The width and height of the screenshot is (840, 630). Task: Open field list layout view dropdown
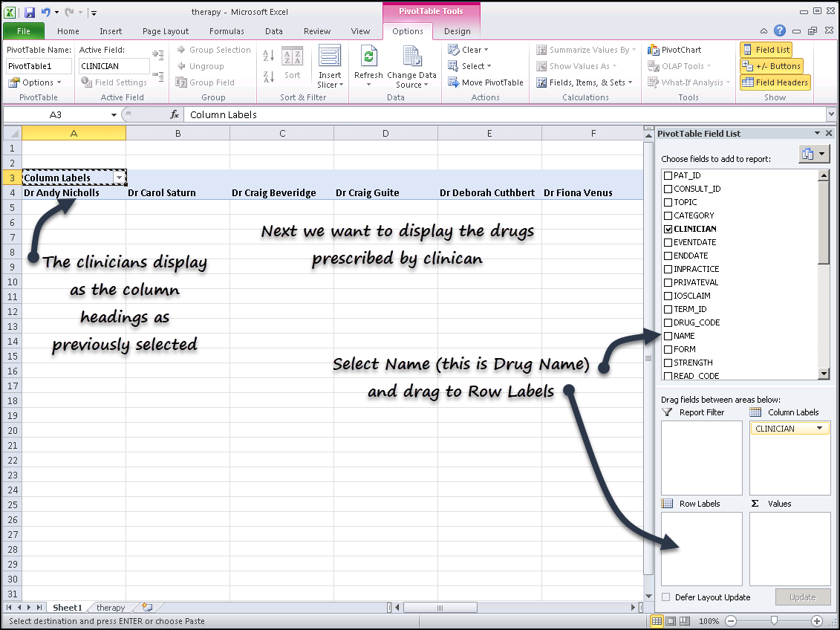point(814,155)
